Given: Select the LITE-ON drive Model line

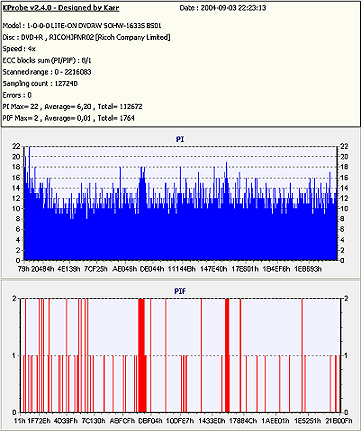Looking at the screenshot, I should 82,26.
